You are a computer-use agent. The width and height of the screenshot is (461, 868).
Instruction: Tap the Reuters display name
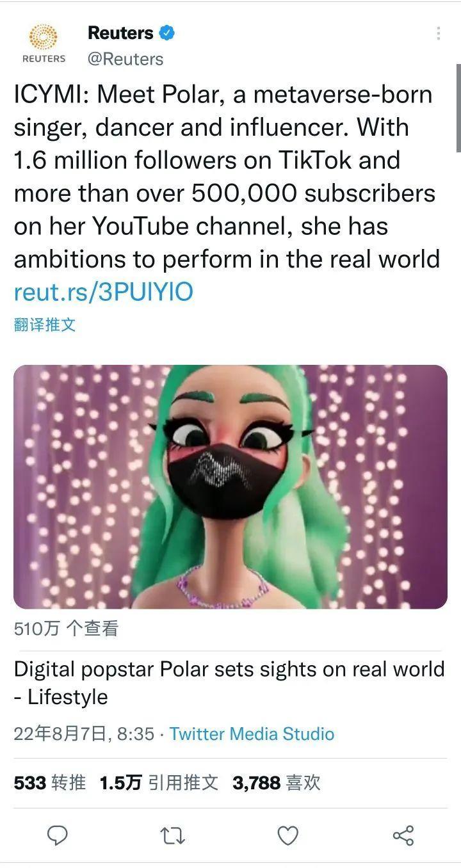[120, 33]
